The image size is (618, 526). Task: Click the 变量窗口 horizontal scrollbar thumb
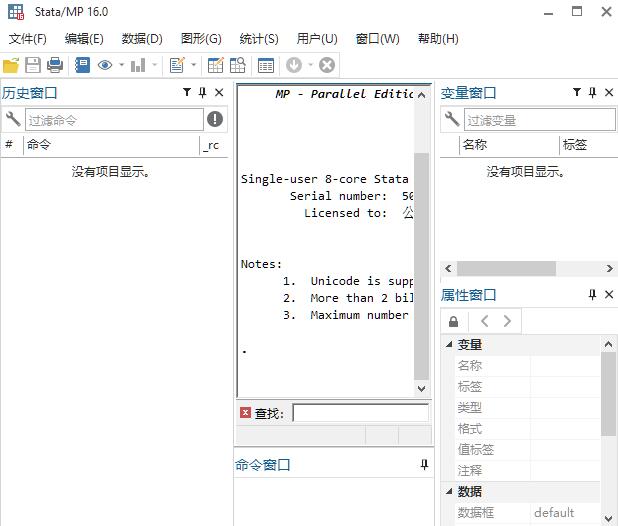pos(506,268)
